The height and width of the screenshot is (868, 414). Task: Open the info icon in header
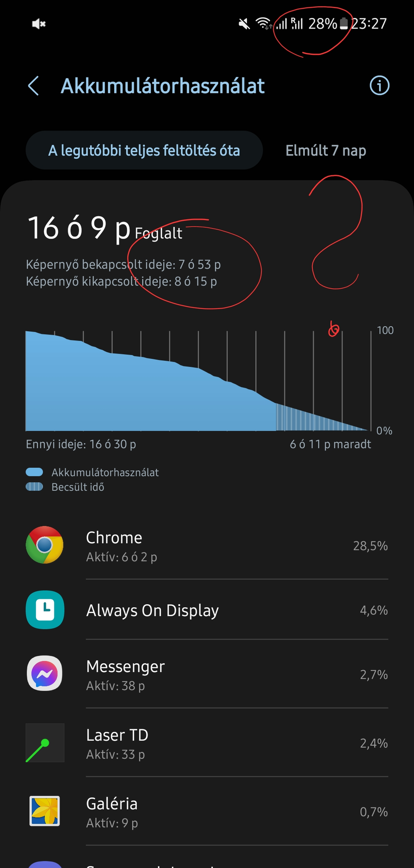(379, 85)
